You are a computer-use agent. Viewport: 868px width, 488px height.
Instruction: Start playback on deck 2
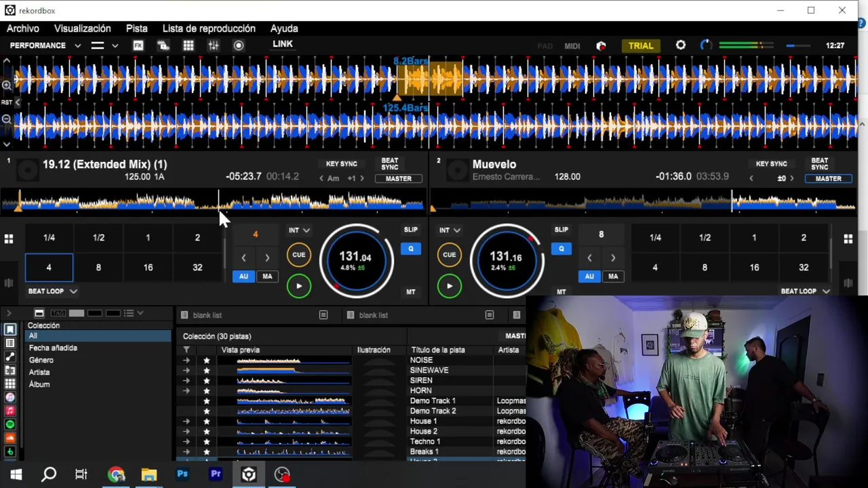point(449,286)
